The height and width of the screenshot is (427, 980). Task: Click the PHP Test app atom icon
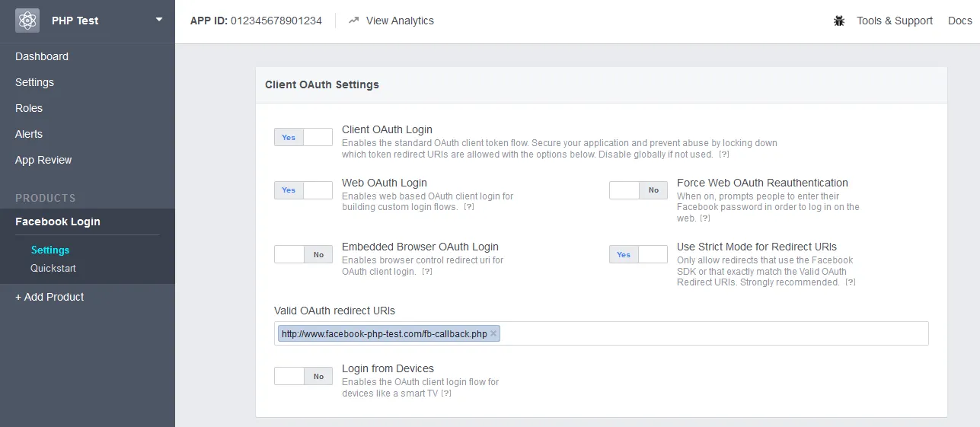pyautogui.click(x=27, y=21)
